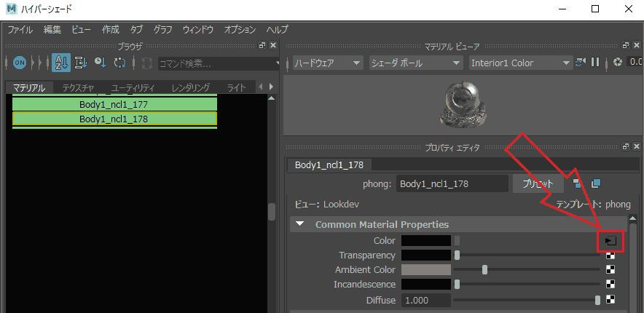This screenshot has width=644, height=313.
Task: Switch to the テクスチャ tab
Action: coord(78,87)
